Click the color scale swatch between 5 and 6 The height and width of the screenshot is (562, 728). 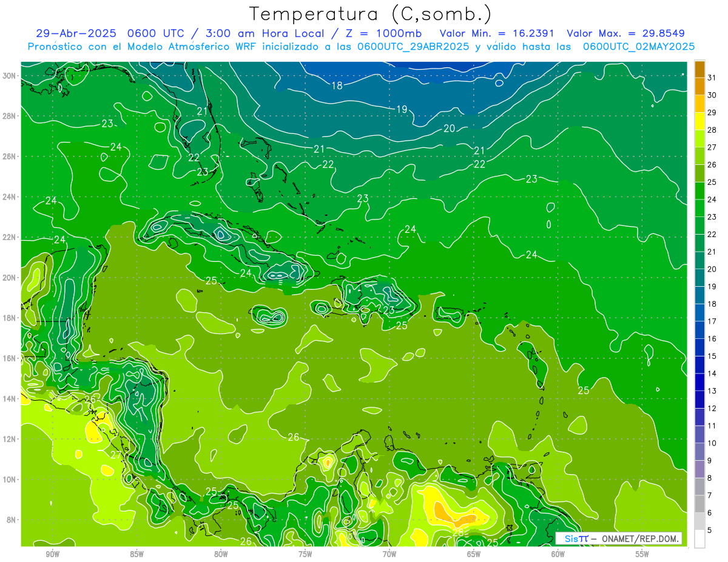pyautogui.click(x=699, y=521)
